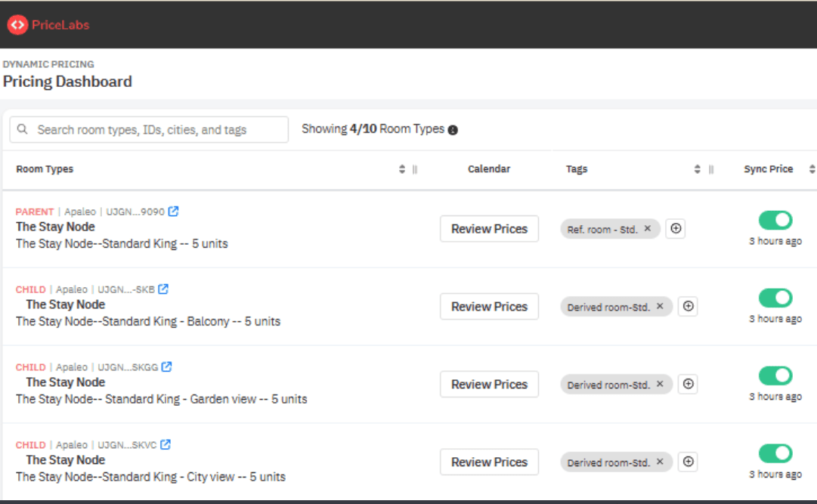Open external link beside UJGN...-SKB listing

point(162,289)
